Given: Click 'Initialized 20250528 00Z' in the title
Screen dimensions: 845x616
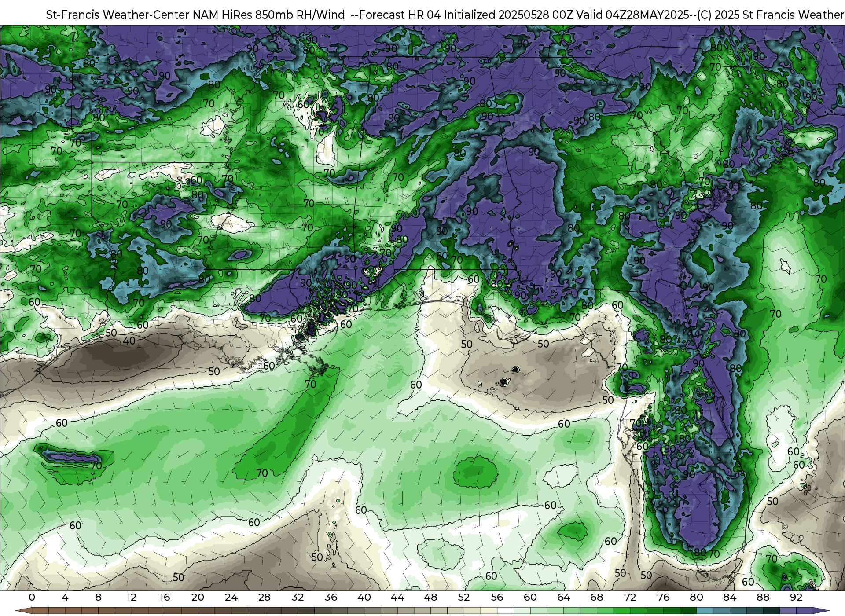Looking at the screenshot, I should 508,15.
